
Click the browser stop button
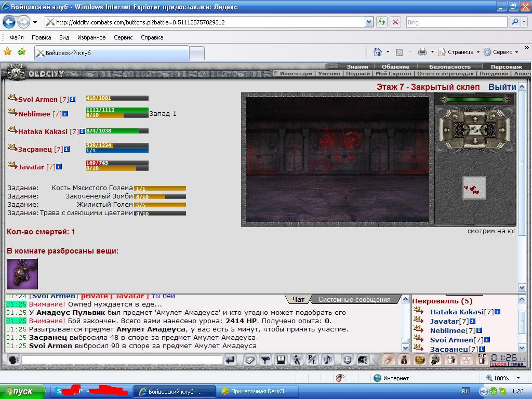tap(395, 22)
